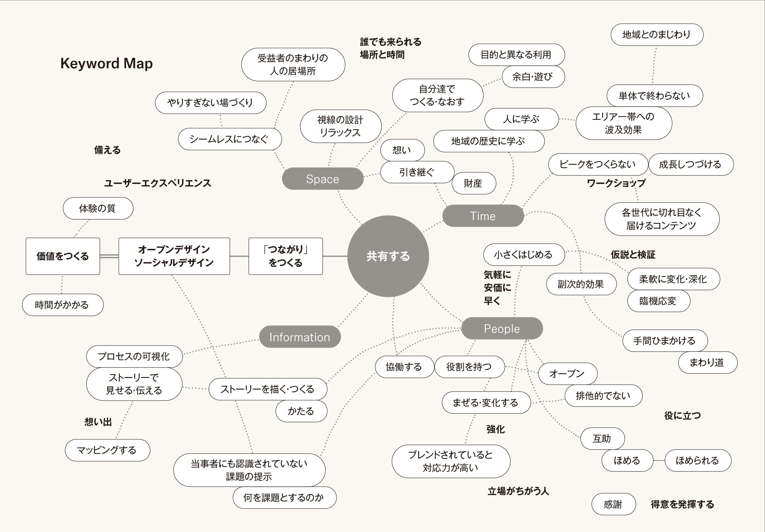Image resolution: width=765 pixels, height=532 pixels.
Task: Select the Space category node
Action: point(323,179)
